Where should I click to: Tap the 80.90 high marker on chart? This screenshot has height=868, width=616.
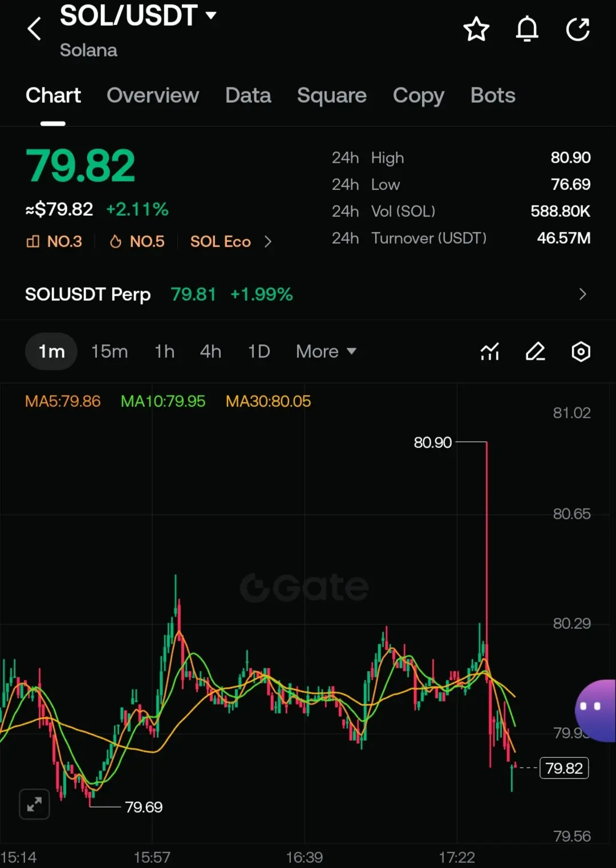(432, 442)
